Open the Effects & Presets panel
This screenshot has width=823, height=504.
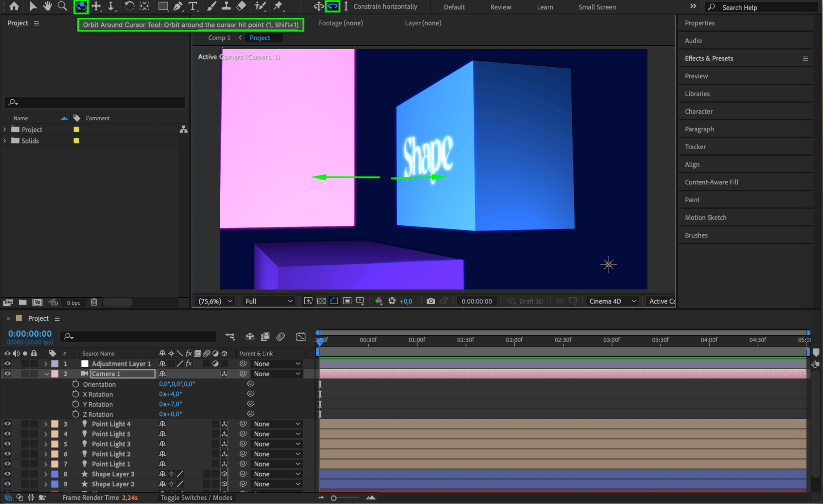(709, 58)
